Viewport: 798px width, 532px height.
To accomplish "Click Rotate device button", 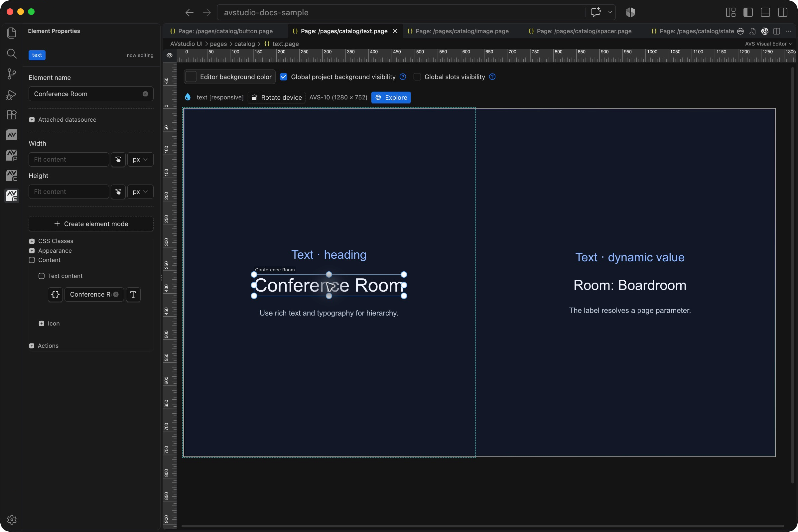I will pyautogui.click(x=277, y=98).
